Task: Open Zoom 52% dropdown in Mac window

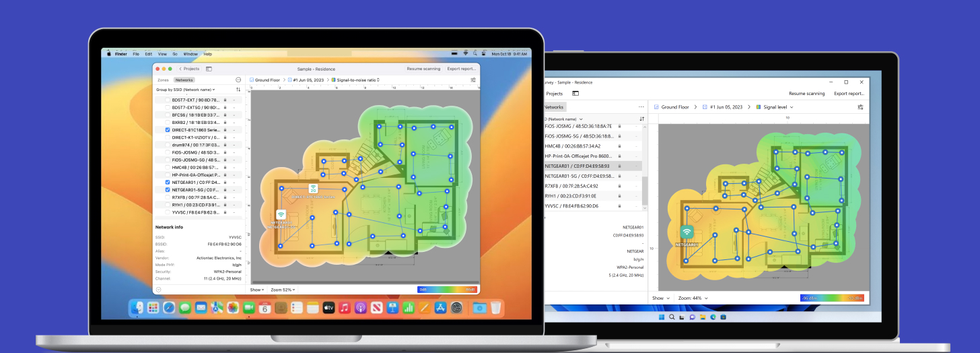Action: point(283,290)
